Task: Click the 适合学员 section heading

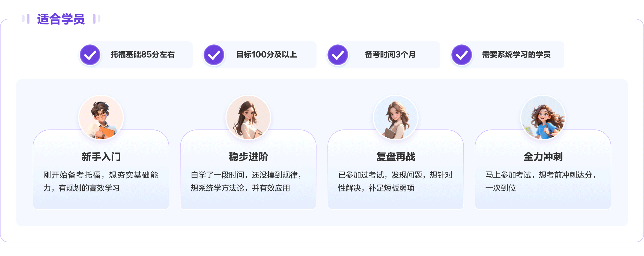Action: pyautogui.click(x=61, y=19)
